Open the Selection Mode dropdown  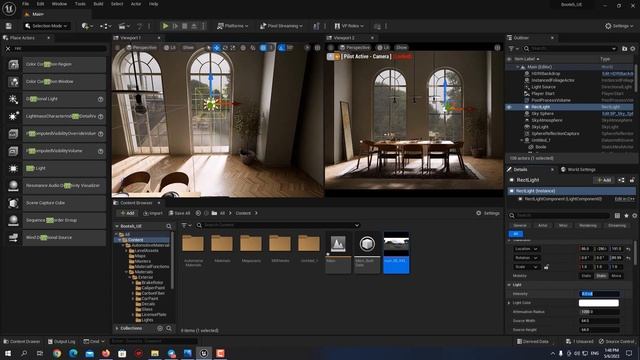(46, 26)
